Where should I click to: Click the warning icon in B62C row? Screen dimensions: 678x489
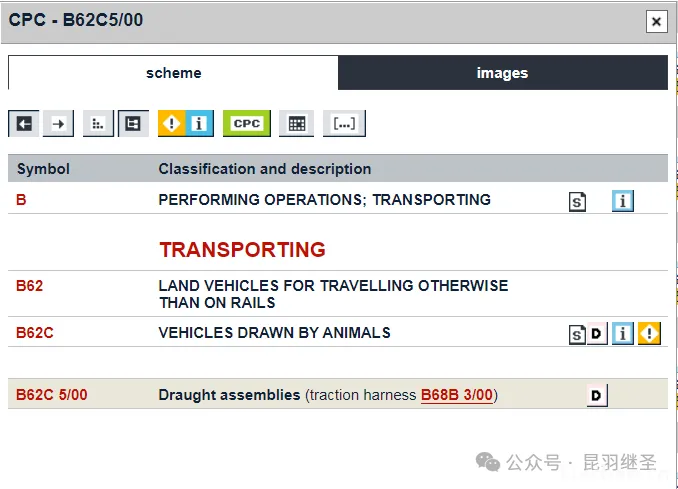click(x=650, y=334)
